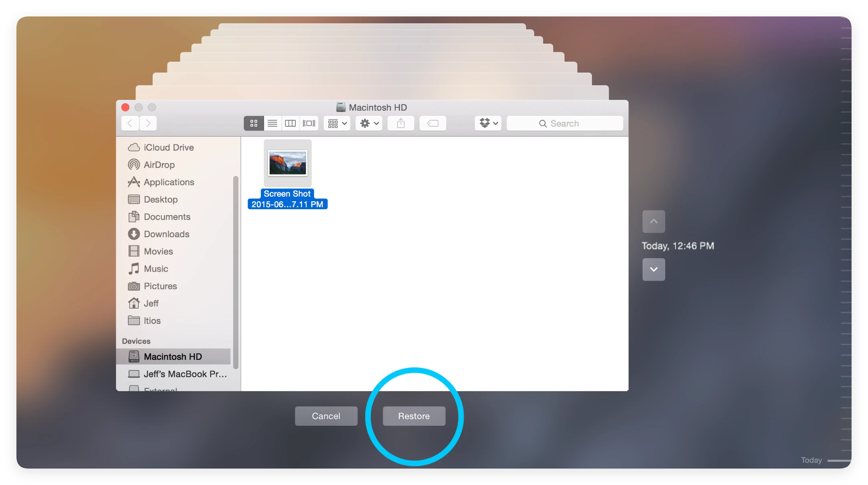Switch to Cover Flow view
This screenshot has height=485, width=868.
point(309,123)
